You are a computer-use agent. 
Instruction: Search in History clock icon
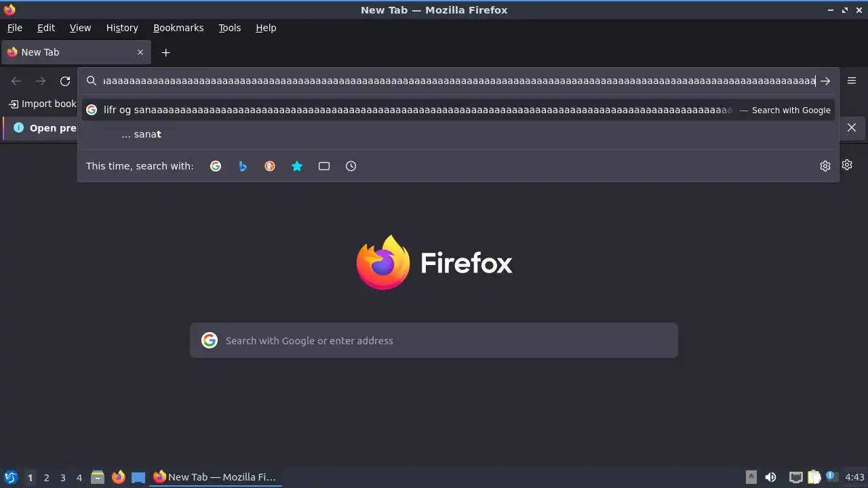pyautogui.click(x=351, y=166)
